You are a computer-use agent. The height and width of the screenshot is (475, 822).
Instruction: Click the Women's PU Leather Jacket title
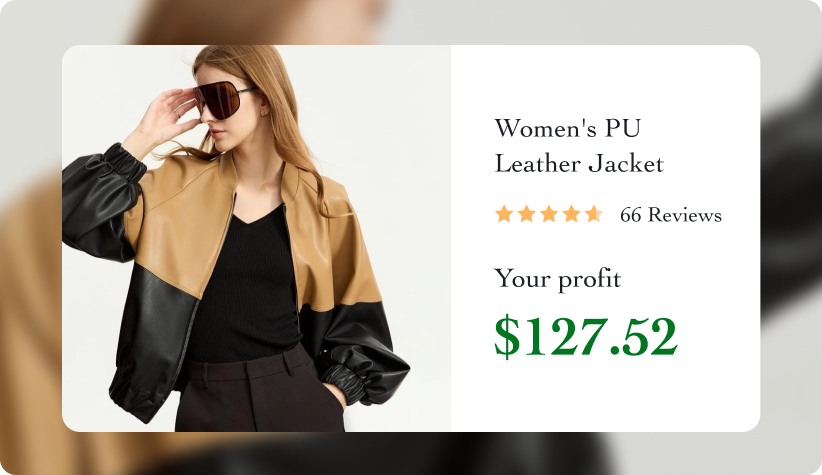tap(579, 146)
